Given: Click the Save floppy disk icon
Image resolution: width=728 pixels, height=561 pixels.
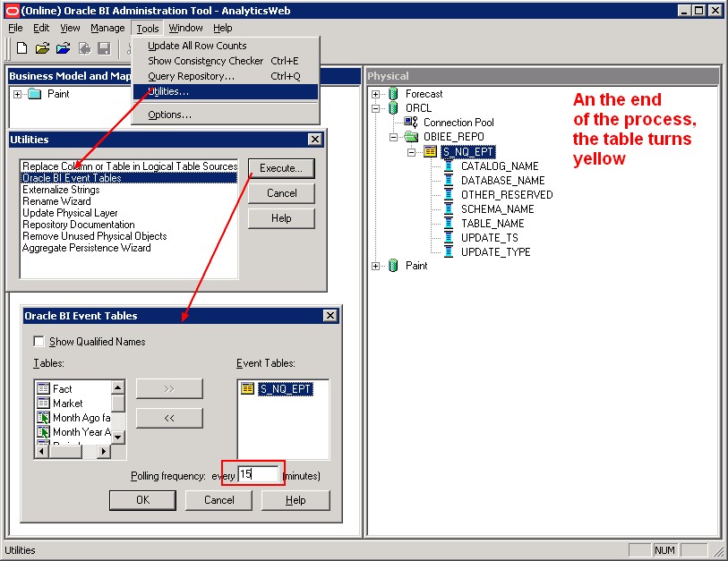Looking at the screenshot, I should click(x=104, y=48).
